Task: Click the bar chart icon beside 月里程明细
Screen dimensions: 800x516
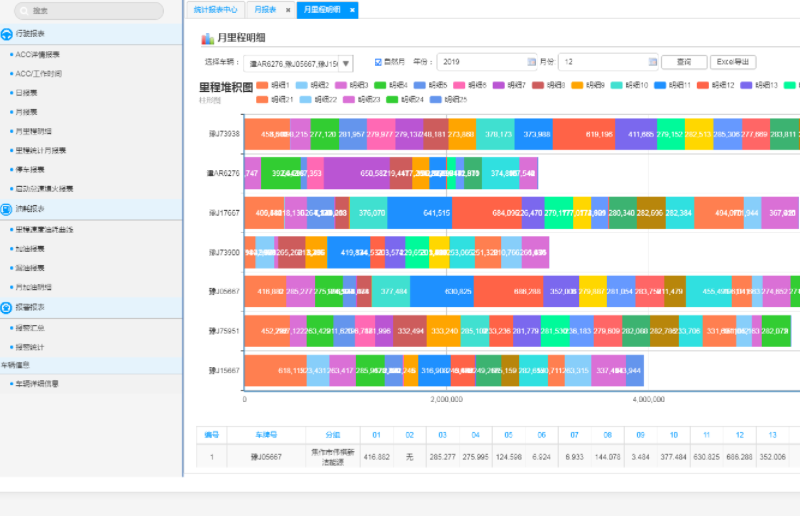Action: (x=208, y=38)
